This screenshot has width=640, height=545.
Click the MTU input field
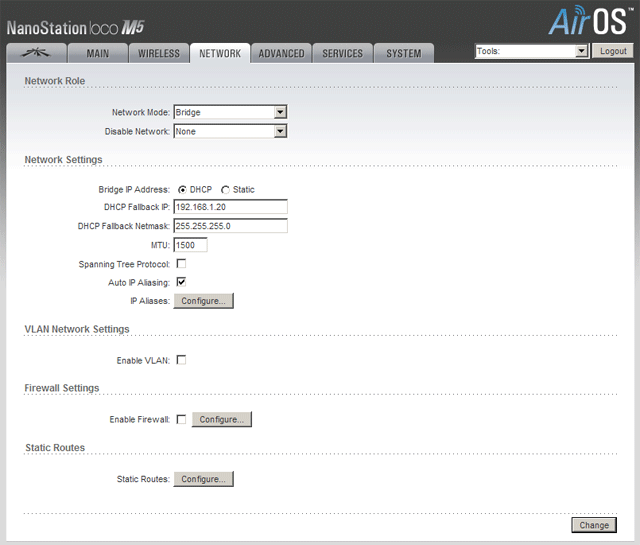[191, 245]
